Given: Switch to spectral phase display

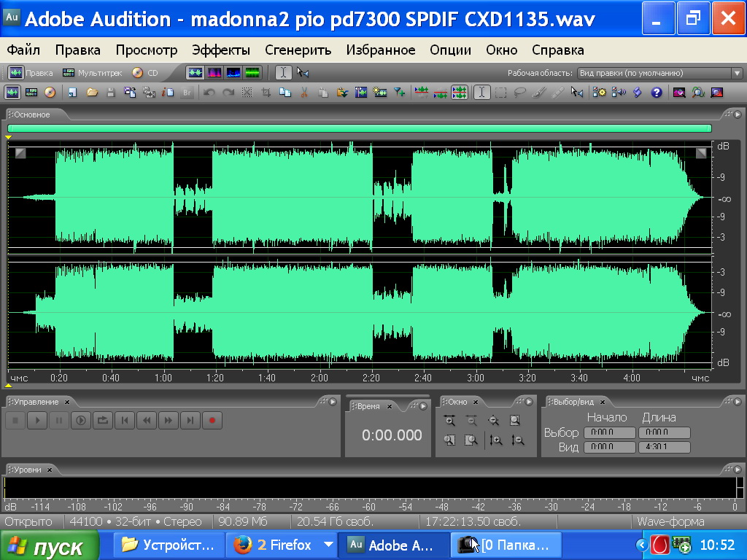Looking at the screenshot, I should click(x=252, y=73).
